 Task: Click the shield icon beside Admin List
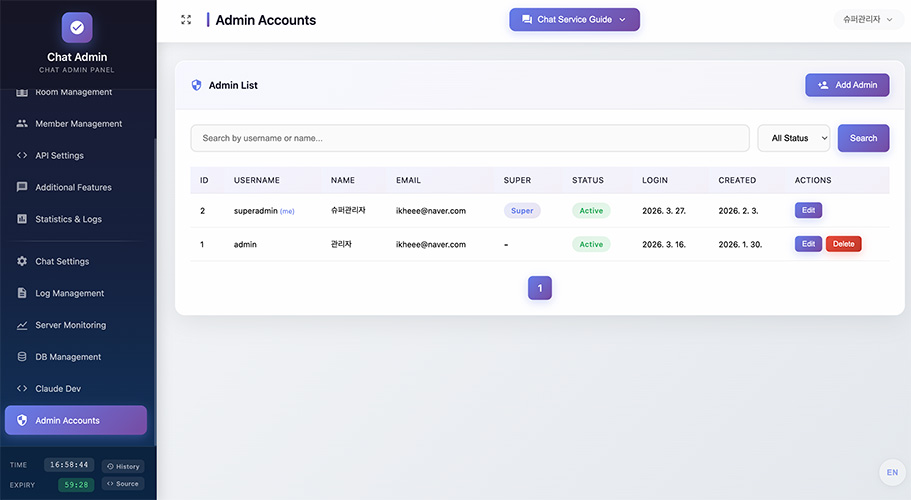point(196,85)
